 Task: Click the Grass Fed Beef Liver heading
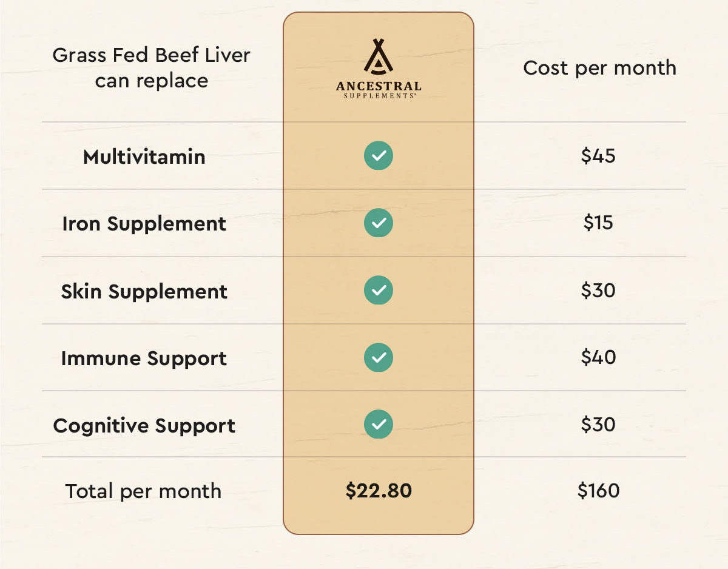coord(152,67)
